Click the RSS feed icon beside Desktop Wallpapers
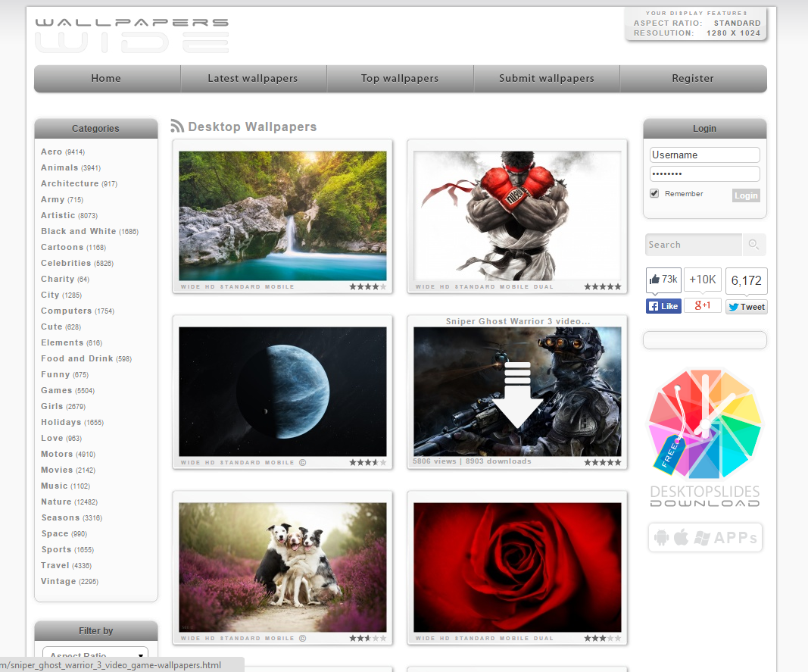808x672 pixels. 178,127
